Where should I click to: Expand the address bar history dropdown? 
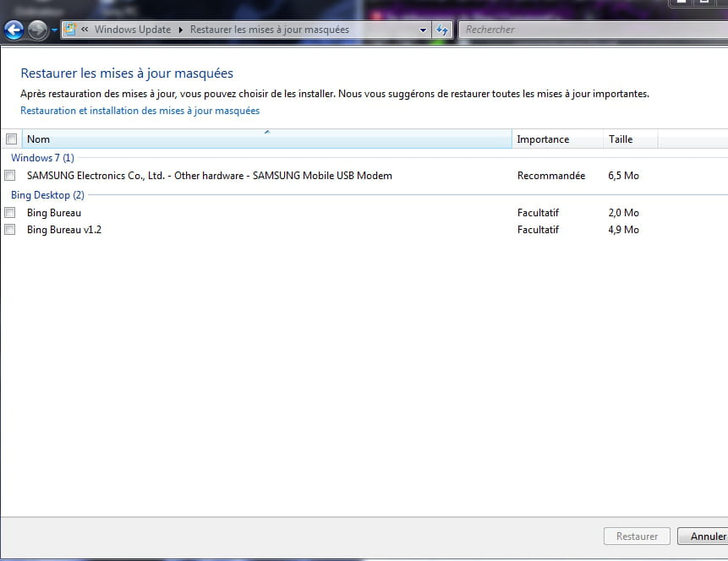[424, 30]
